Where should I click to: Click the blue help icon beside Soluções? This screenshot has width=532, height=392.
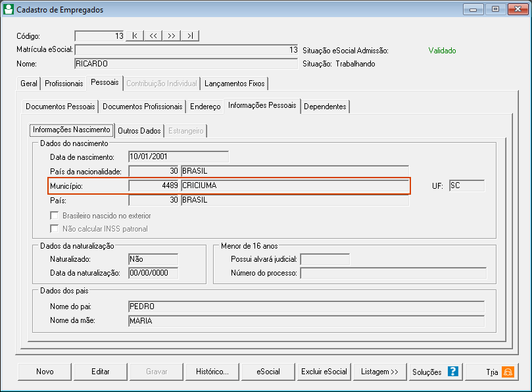point(452,372)
